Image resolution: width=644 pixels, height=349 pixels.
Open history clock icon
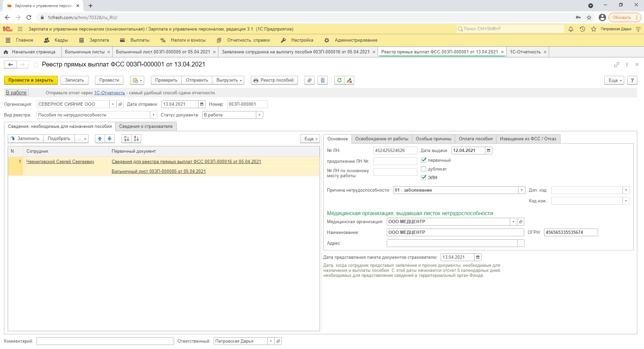pos(582,29)
